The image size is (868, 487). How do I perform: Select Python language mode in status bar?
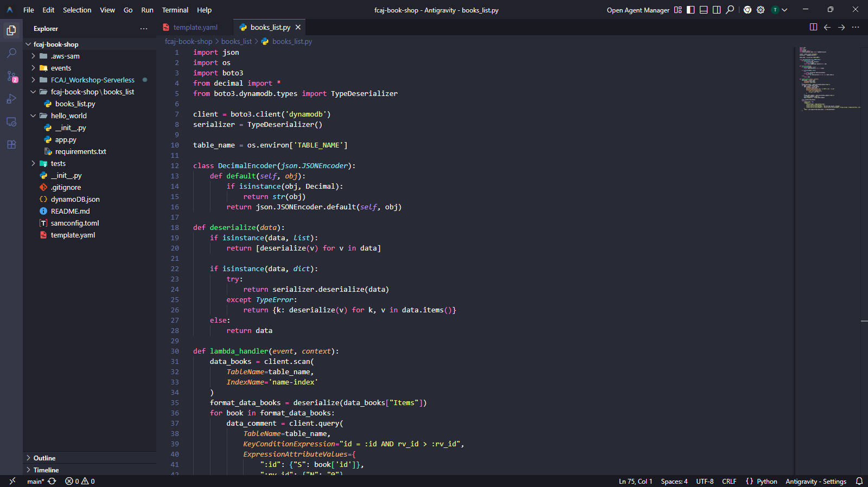coord(767,481)
